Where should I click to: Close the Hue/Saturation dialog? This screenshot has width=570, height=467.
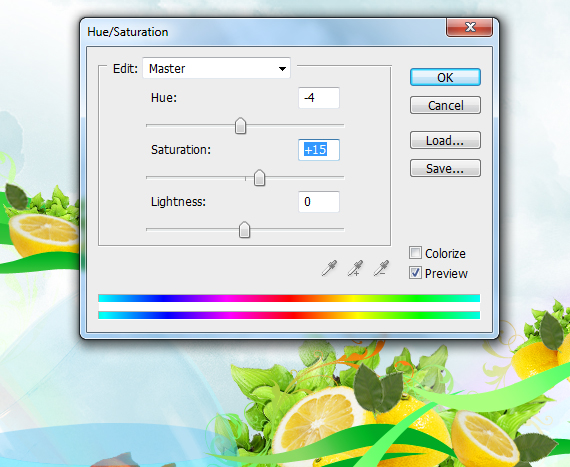[469, 27]
